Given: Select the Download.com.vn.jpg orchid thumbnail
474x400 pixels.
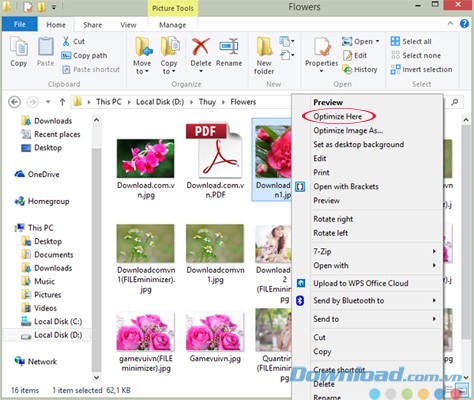Looking at the screenshot, I should [146, 158].
